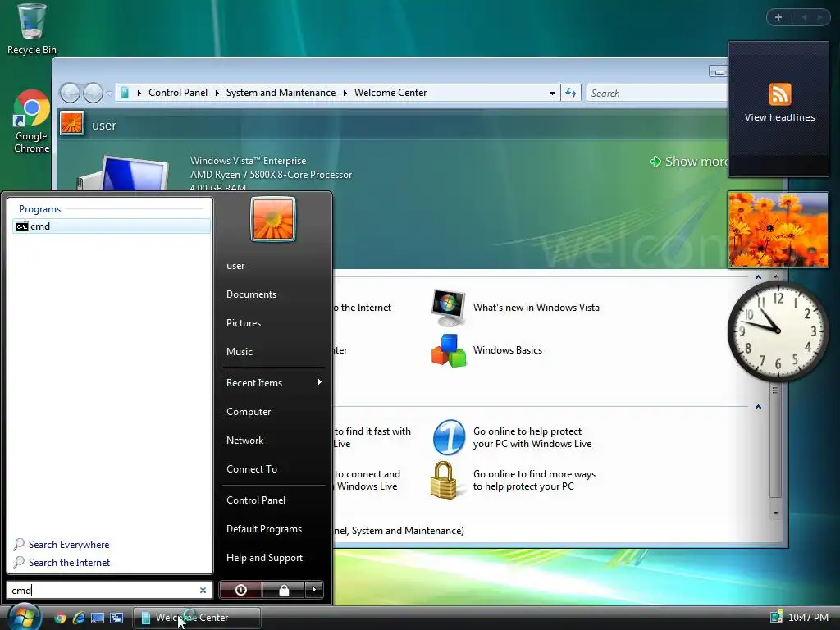Click the analog clock gadget

(778, 331)
